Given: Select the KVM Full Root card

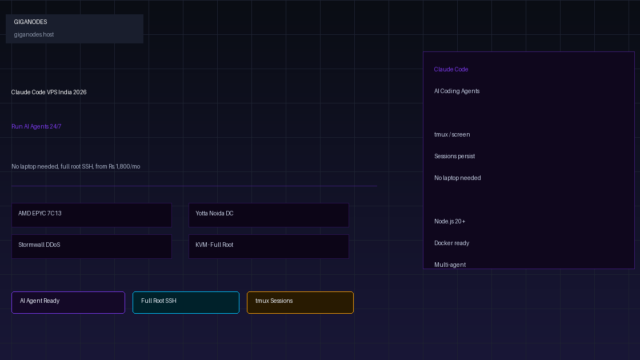Looking at the screenshot, I should [269, 246].
